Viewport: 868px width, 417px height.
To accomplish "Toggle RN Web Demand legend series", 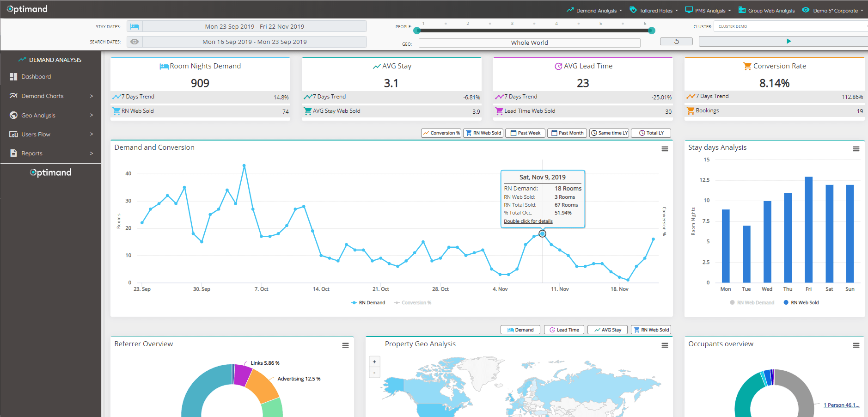I will (752, 303).
